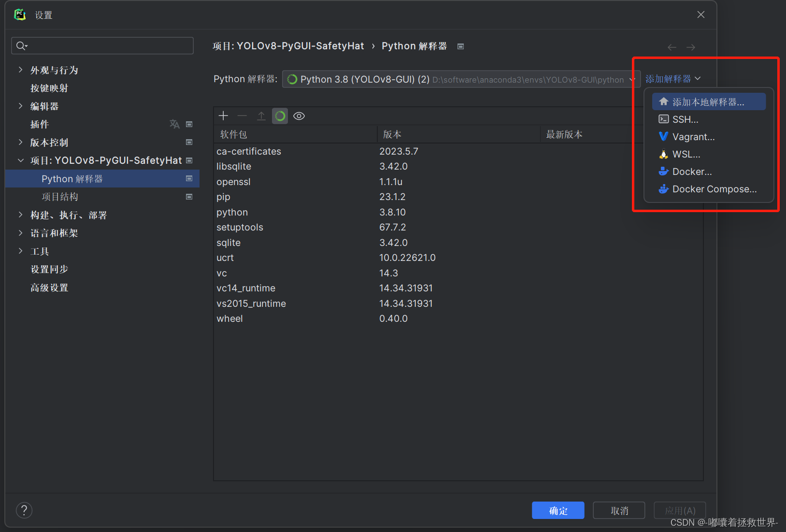
Task: Expand the 版本控制 tree node
Action: coord(20,142)
